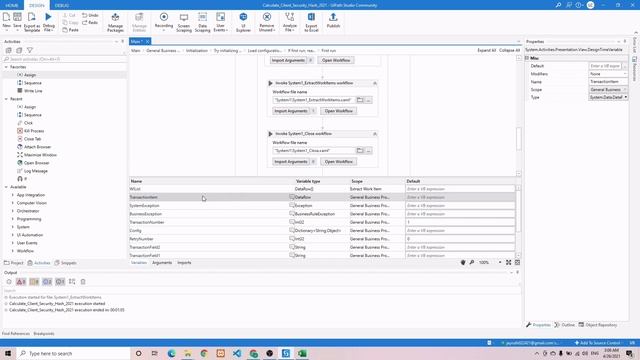Viewport: 640px width, 360px height.
Task: Click Remove Unused icon
Action: (267, 17)
